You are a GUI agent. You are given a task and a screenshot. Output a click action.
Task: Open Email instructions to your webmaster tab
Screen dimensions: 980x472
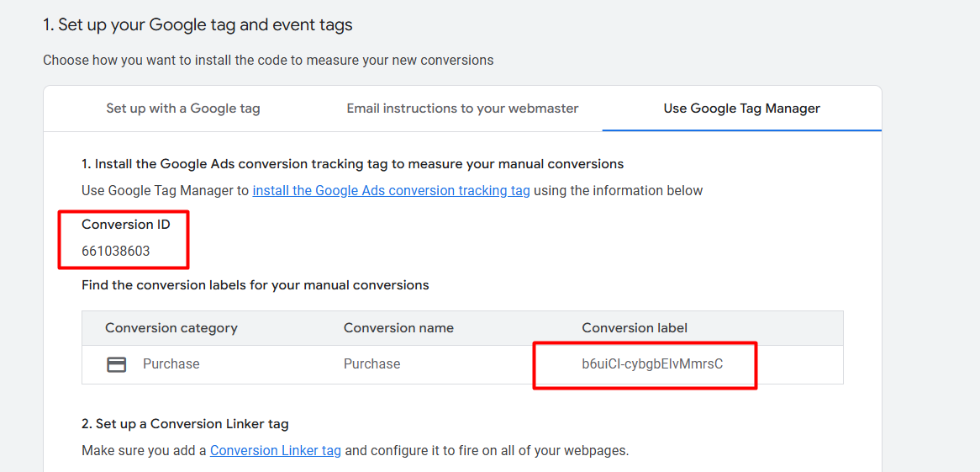(x=462, y=109)
